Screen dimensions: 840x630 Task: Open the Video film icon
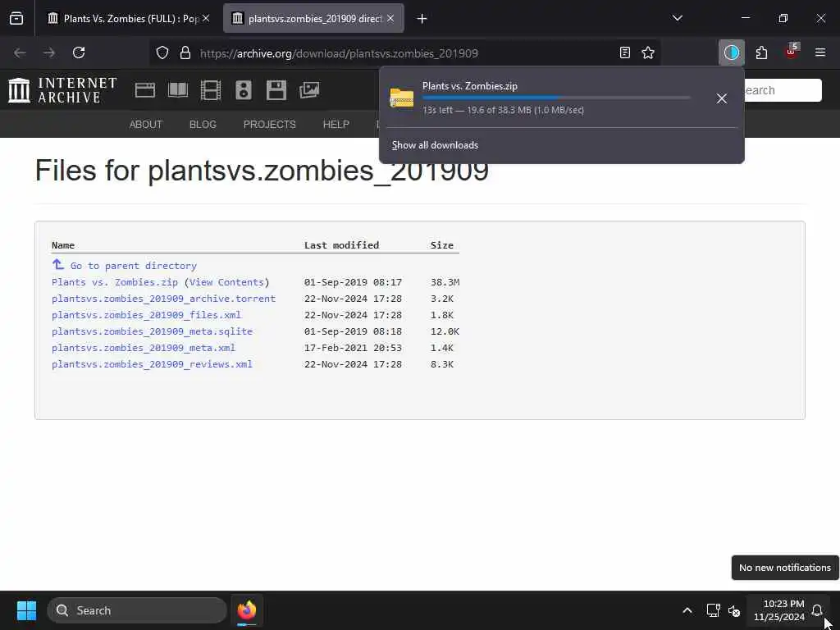211,90
